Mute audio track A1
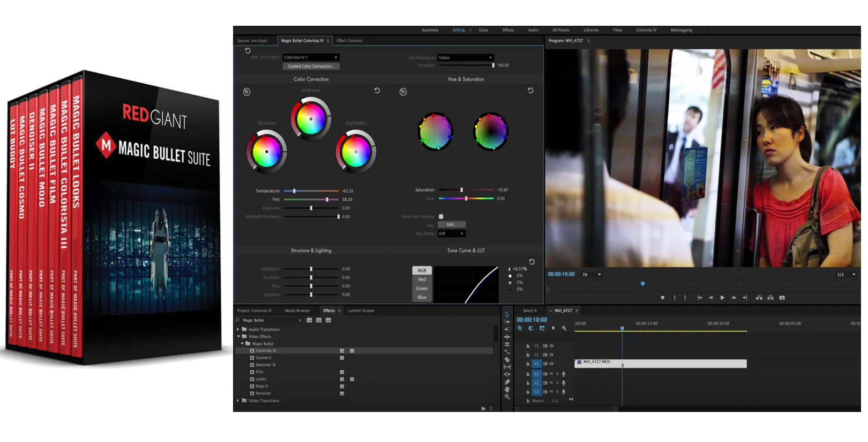This screenshot has height=442, width=868. [x=551, y=374]
